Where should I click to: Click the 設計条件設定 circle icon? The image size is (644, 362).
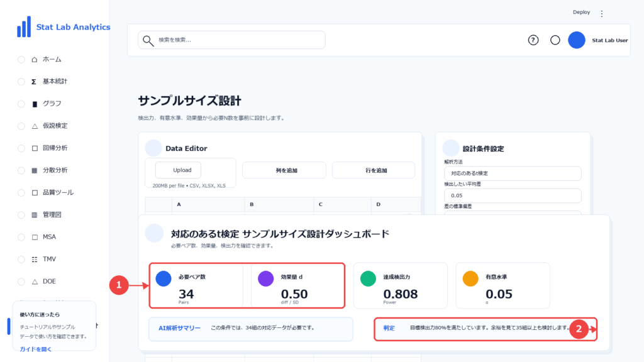tap(450, 148)
